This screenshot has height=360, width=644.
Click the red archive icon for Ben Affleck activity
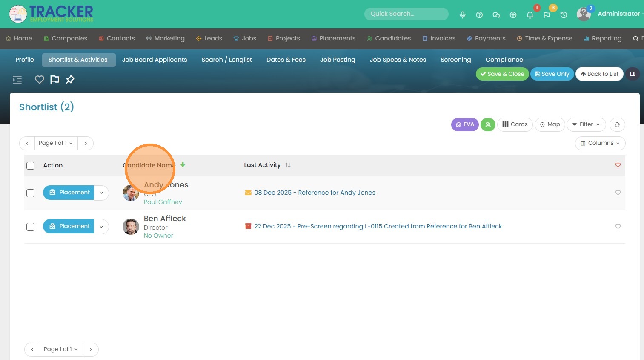[x=248, y=226]
